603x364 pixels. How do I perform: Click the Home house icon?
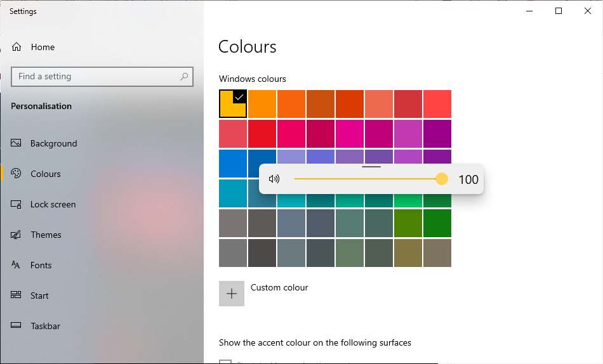16,47
